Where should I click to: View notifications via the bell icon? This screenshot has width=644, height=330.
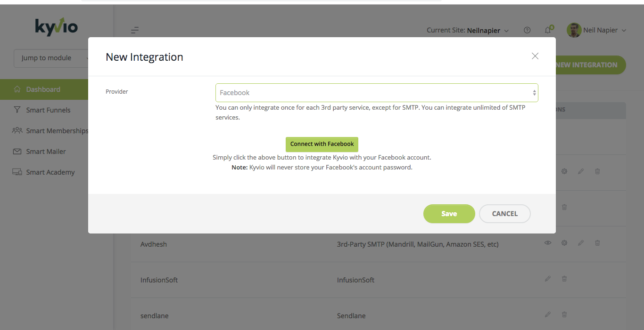(x=548, y=30)
